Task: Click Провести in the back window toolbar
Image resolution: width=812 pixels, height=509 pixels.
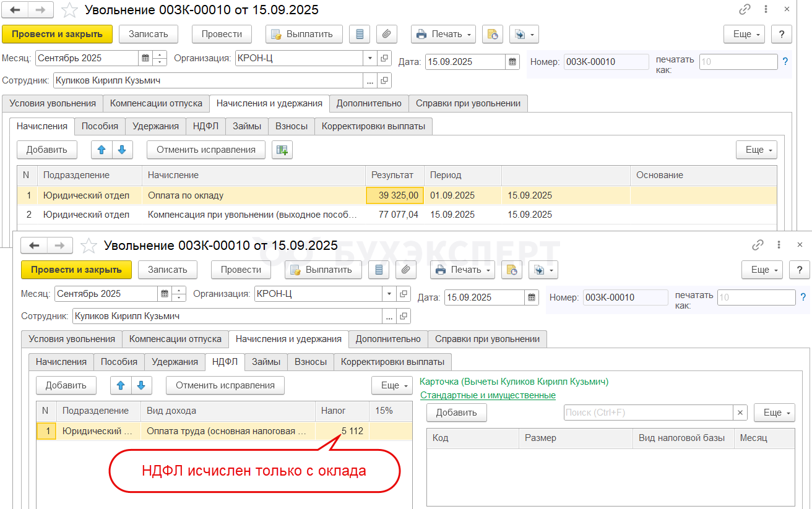Action: pyautogui.click(x=222, y=34)
